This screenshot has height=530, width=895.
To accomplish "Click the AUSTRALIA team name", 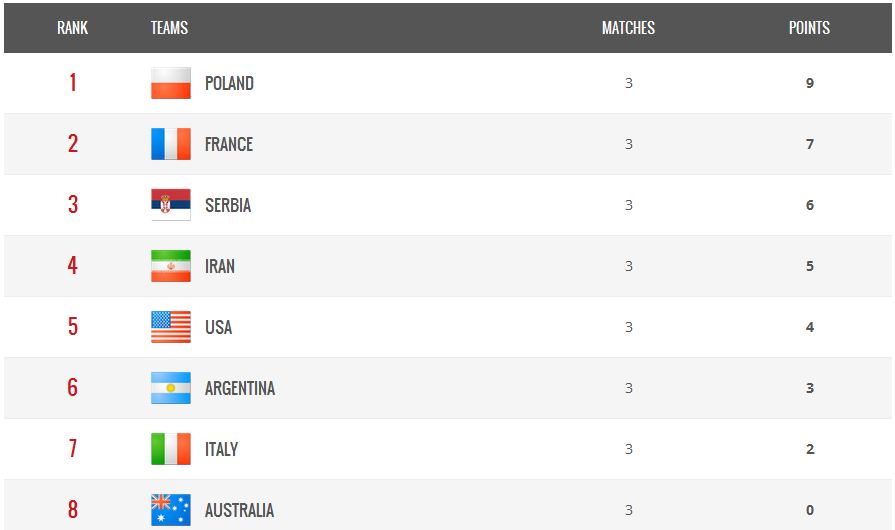I will 239,510.
